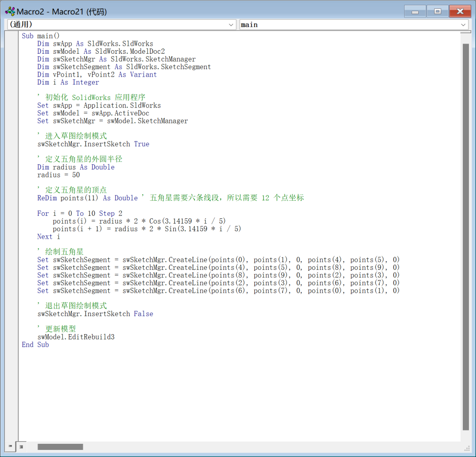Minimize the Macro21 code window
The width and height of the screenshot is (476, 457).
415,11
